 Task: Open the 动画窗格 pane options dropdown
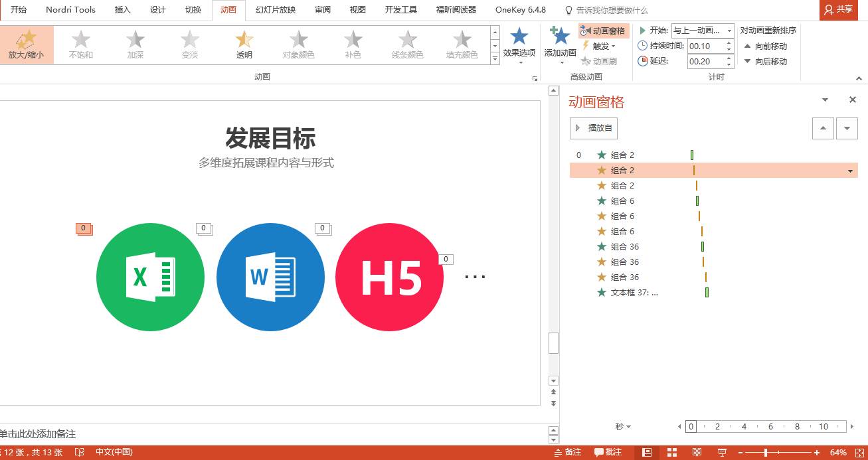(x=825, y=100)
